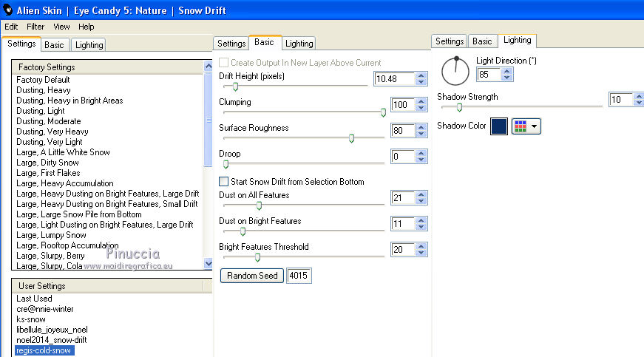Select libellule_joyeux_noel user setting
Screen dimensions: 644x357
(52, 330)
